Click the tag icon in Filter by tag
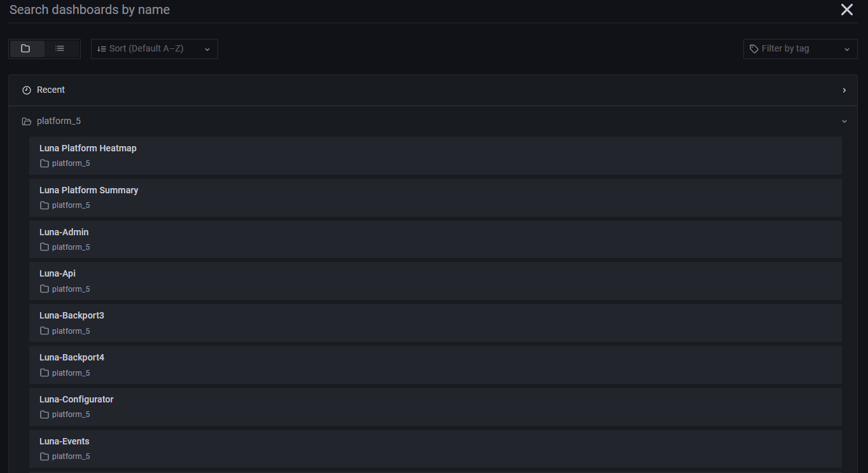 (x=754, y=49)
